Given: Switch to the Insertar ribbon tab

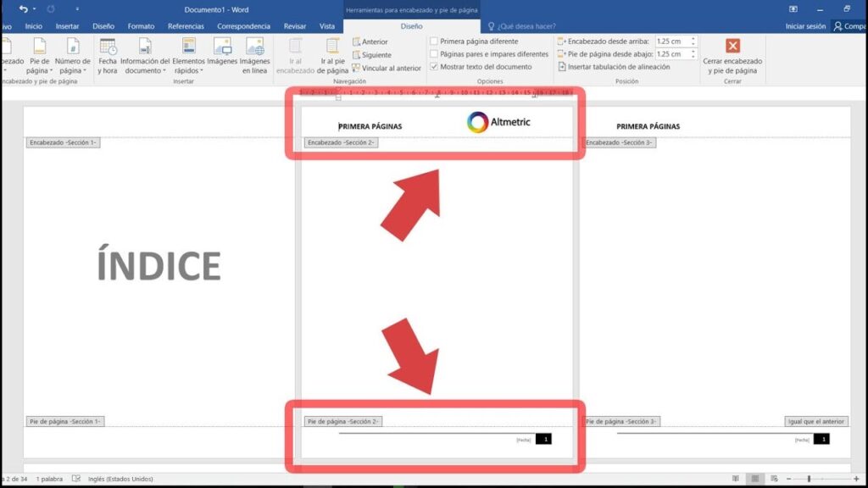Looking at the screenshot, I should [67, 26].
